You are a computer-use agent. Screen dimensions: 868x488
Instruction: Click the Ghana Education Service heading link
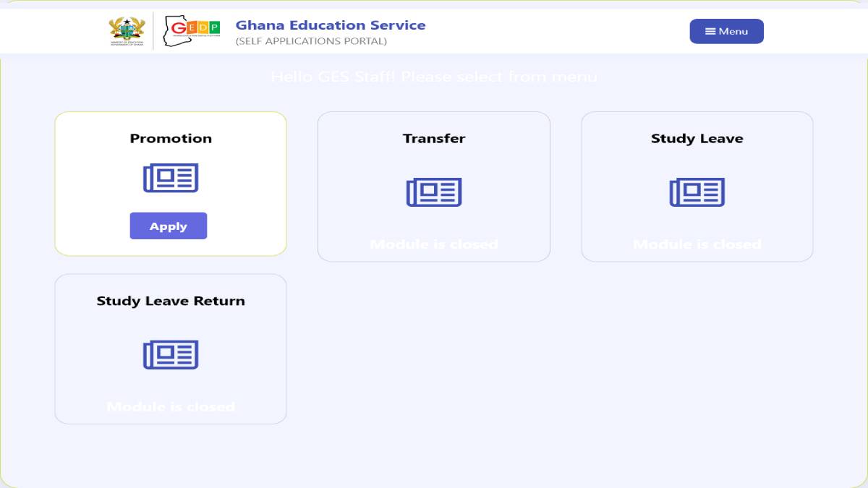click(330, 25)
